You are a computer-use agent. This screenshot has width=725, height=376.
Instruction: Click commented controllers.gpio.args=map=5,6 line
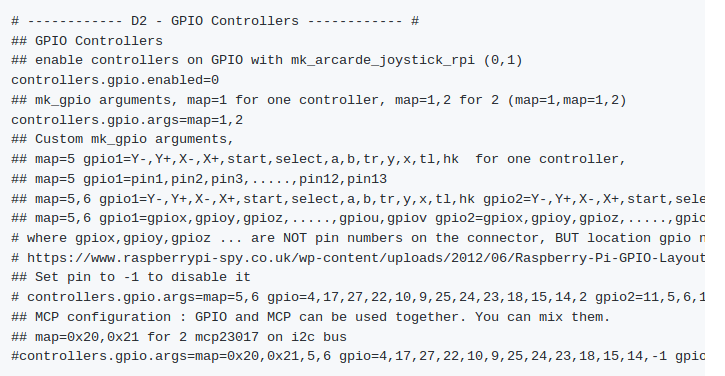[358, 297]
